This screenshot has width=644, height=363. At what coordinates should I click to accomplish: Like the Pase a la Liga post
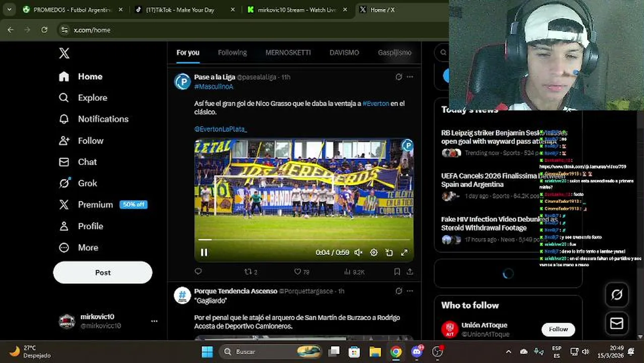(301, 272)
